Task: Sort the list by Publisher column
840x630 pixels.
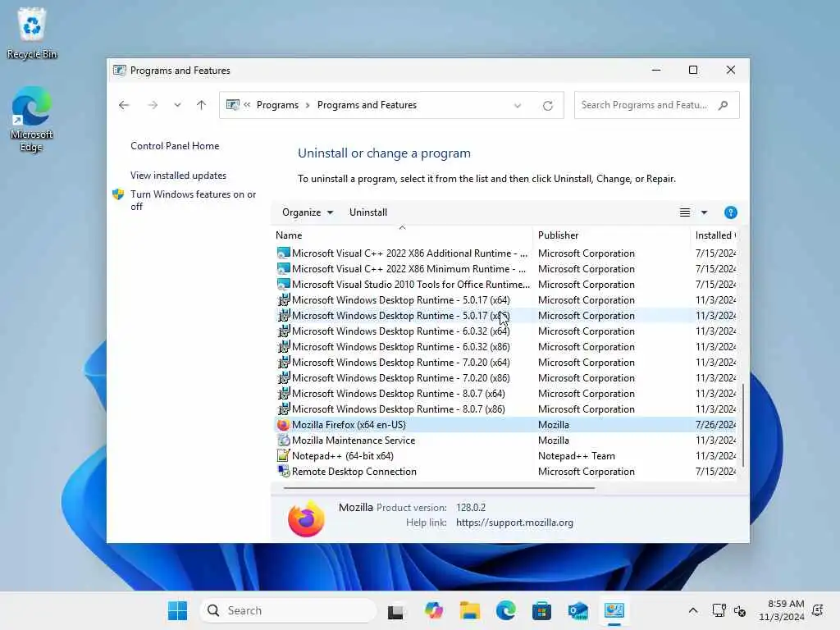Action: click(x=611, y=235)
